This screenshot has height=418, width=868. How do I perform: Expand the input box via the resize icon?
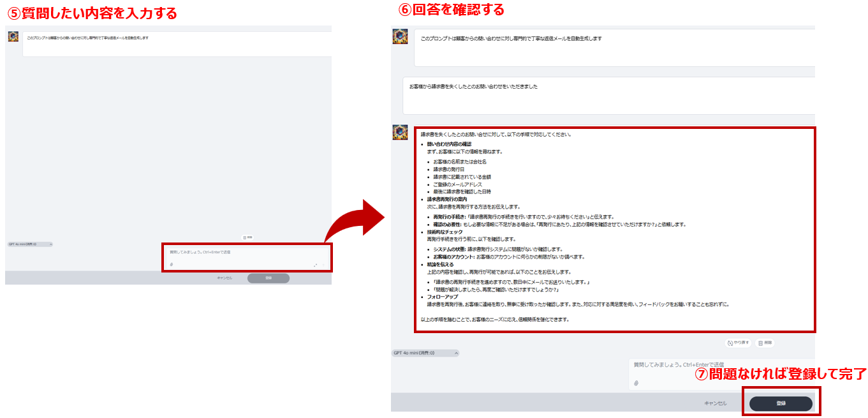pyautogui.click(x=314, y=265)
